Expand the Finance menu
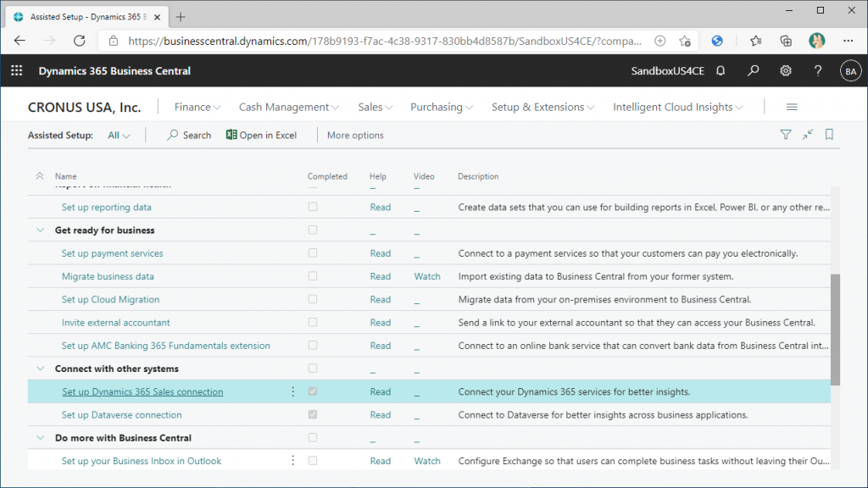868x488 pixels. pyautogui.click(x=198, y=108)
